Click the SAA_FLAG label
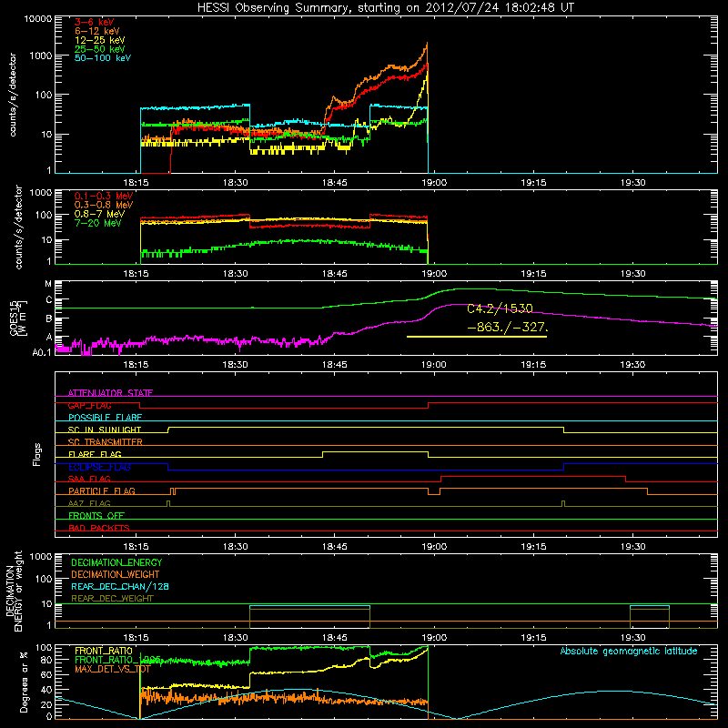This screenshot has width=728, height=728. click(89, 479)
